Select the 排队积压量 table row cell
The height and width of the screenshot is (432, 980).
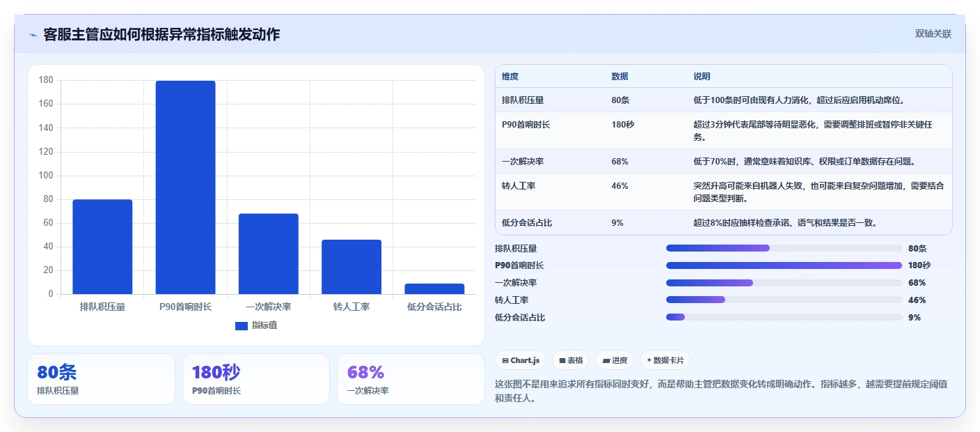tap(523, 100)
